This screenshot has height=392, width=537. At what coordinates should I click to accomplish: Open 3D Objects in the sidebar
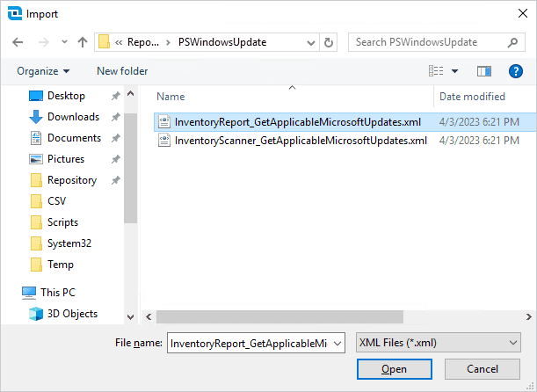[x=72, y=314]
